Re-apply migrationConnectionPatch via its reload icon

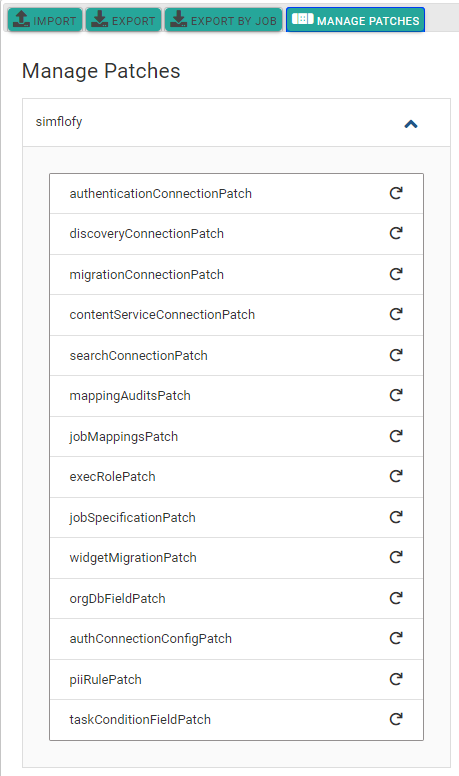[396, 274]
